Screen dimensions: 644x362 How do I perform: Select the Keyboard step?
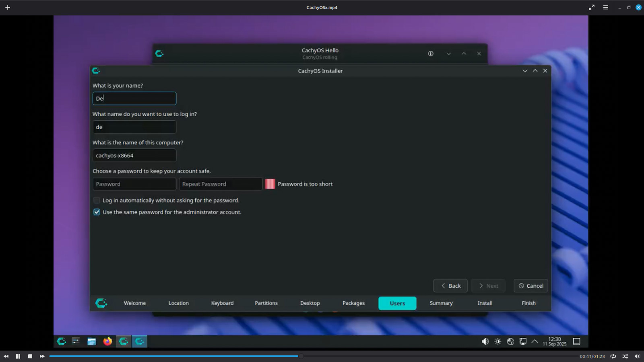click(x=222, y=303)
